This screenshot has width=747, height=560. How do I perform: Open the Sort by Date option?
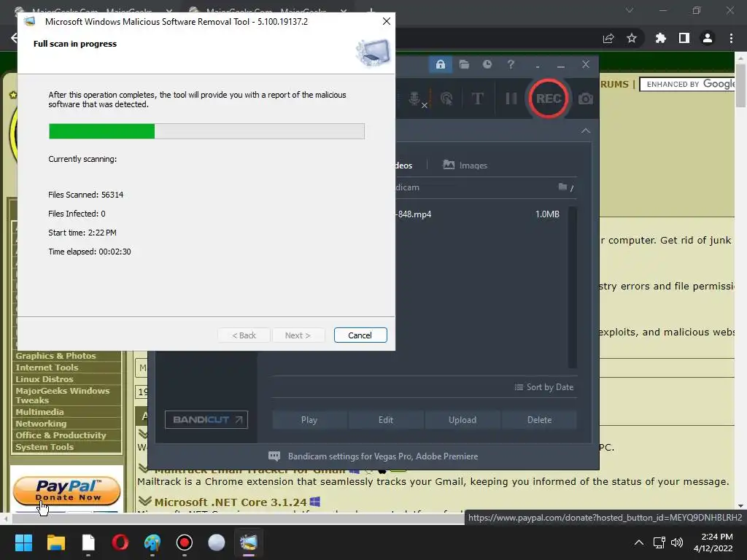(544, 387)
